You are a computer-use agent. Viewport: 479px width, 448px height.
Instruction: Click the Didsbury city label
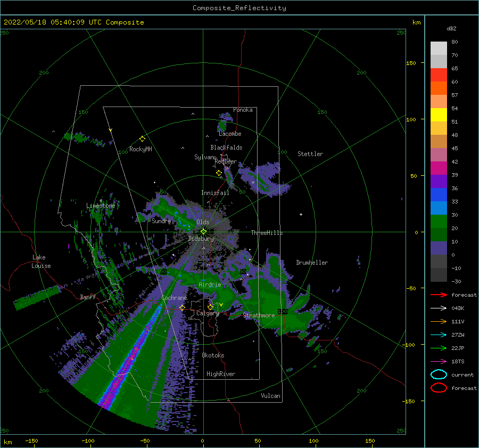[x=201, y=239]
